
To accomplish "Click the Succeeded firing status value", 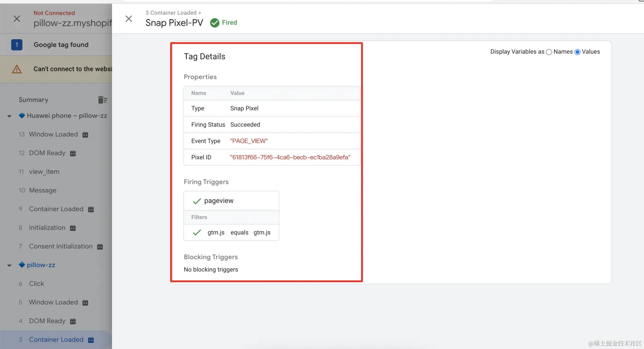I will 245,125.
